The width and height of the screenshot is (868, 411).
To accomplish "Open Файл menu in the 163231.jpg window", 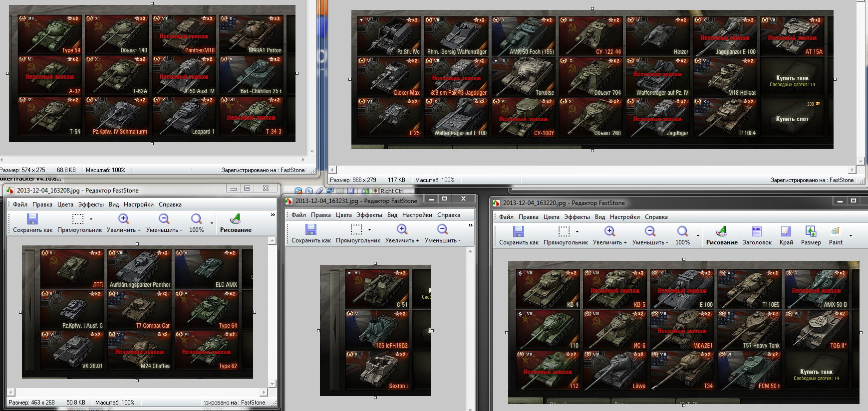I will 298,215.
